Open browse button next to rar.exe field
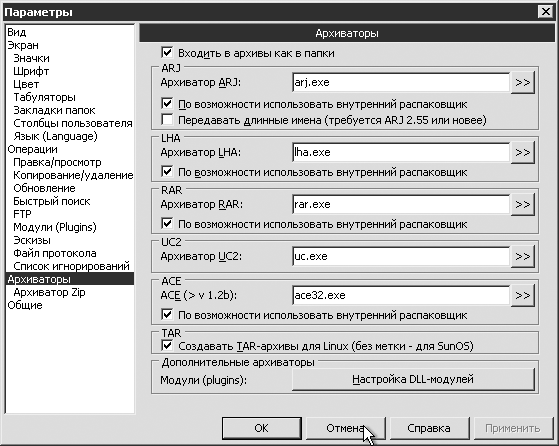The height and width of the screenshot is (446, 559). (523, 205)
